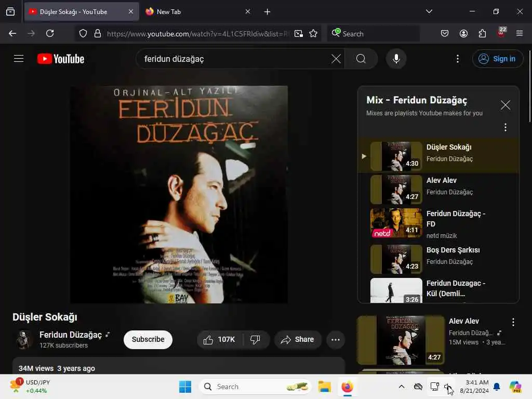Like the video with 107K likes
This screenshot has height=399, width=532.
coord(219,340)
